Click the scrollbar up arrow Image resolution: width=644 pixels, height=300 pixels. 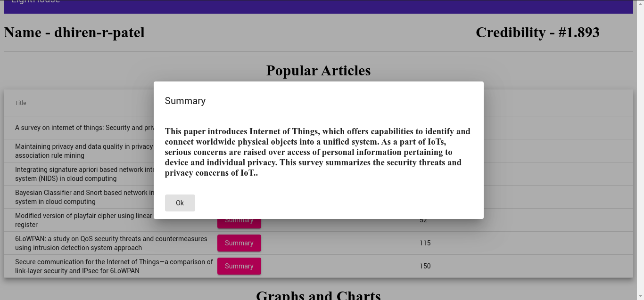(x=640, y=4)
